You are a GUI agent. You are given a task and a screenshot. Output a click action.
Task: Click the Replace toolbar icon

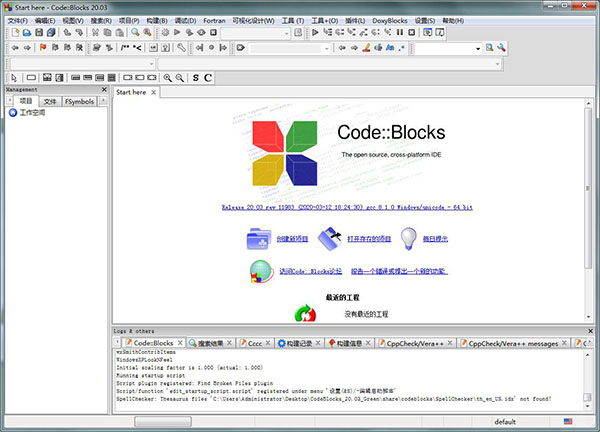pos(147,33)
